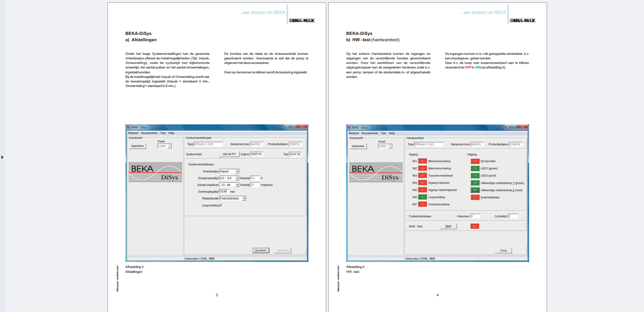Image resolution: width=644 pixels, height=312 pixels.
Task: Toggle the Pompmotor OFF output button
Action: pos(475,161)
